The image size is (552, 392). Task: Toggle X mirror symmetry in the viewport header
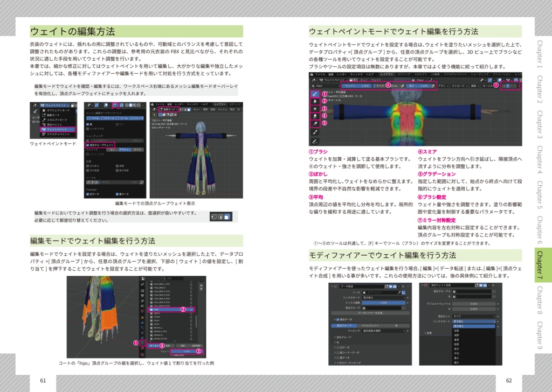coord(508,85)
